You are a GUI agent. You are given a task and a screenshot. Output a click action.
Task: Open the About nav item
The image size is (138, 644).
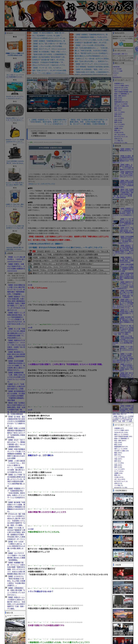tap(25, 30)
